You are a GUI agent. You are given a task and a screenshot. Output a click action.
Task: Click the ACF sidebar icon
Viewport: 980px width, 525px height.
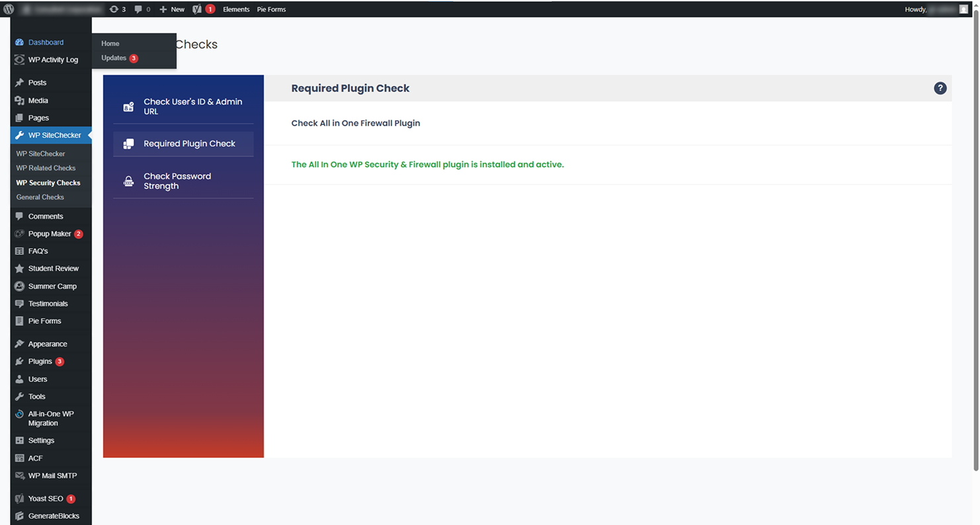pyautogui.click(x=19, y=458)
